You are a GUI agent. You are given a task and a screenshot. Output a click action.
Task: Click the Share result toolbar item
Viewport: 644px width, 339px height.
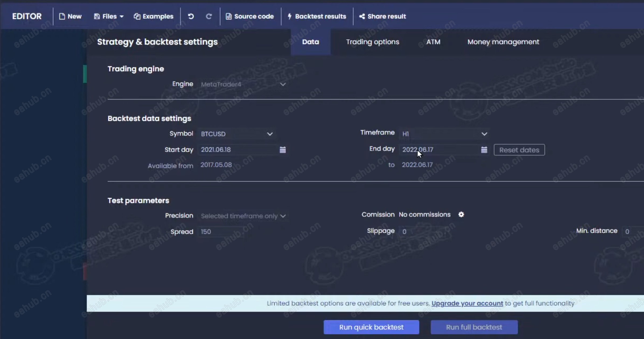[x=382, y=16]
